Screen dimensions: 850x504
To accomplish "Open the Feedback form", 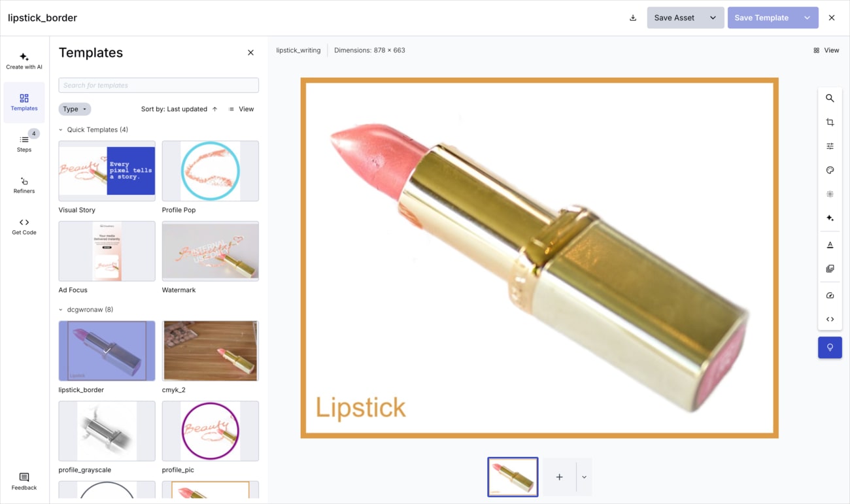I will tap(24, 482).
